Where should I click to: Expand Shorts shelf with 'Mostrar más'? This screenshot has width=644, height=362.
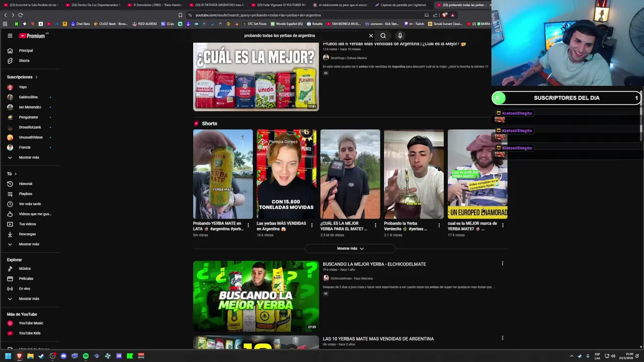click(350, 248)
